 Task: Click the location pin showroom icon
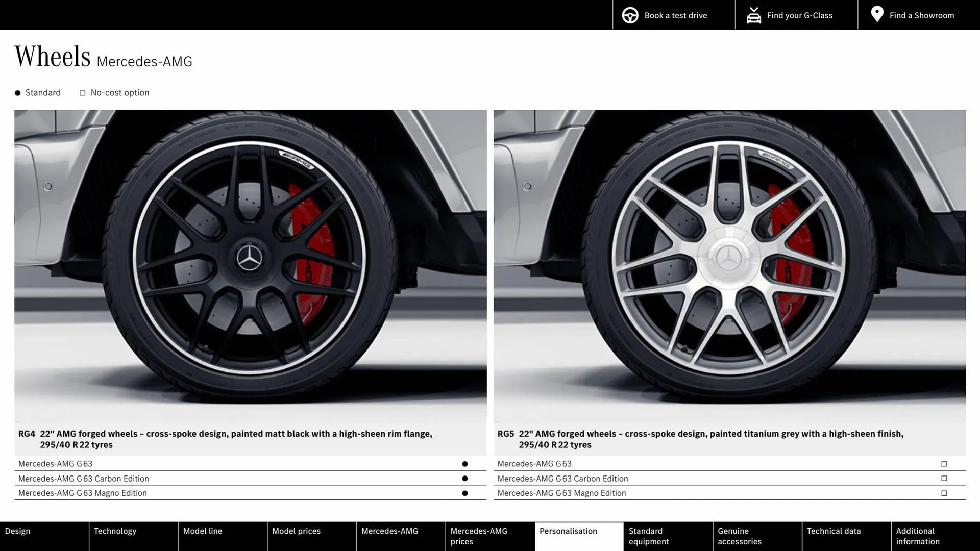(877, 14)
